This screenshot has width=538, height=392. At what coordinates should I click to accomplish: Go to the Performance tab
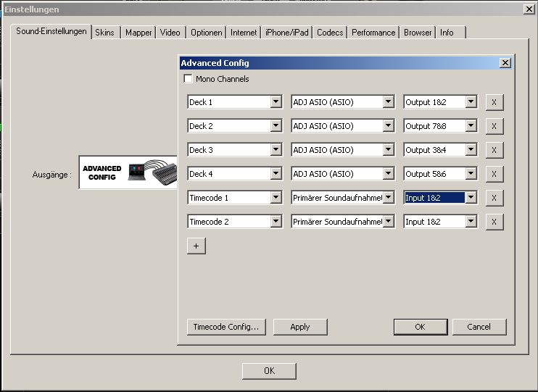point(373,33)
